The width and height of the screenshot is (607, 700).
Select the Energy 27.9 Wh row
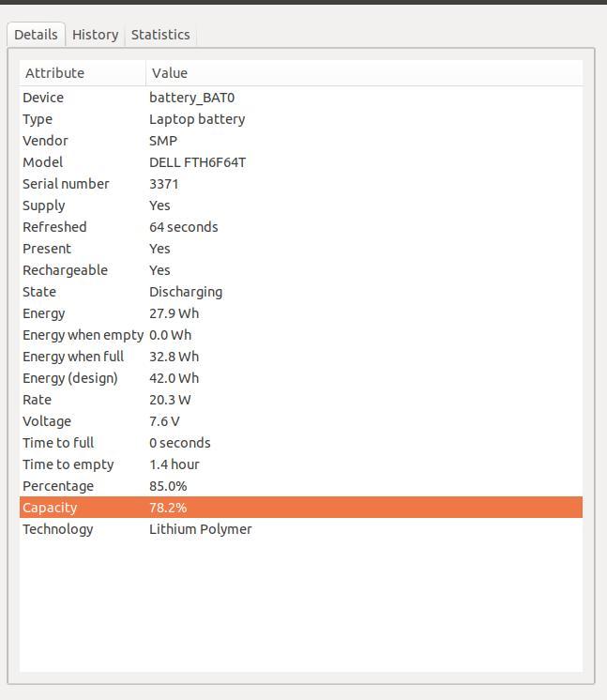click(301, 313)
